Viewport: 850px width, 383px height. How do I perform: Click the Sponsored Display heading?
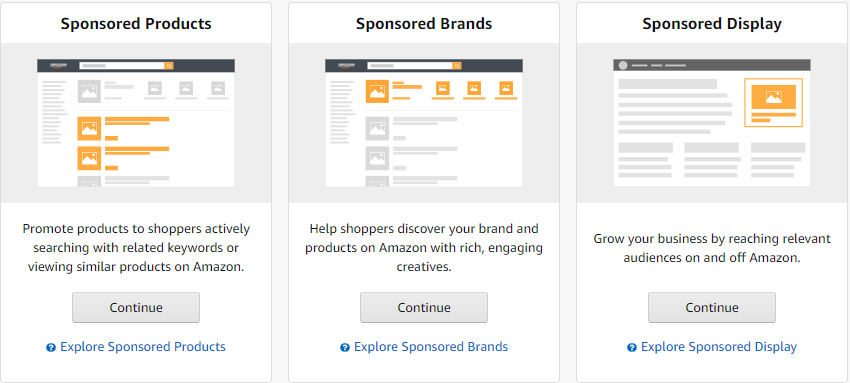[712, 24]
